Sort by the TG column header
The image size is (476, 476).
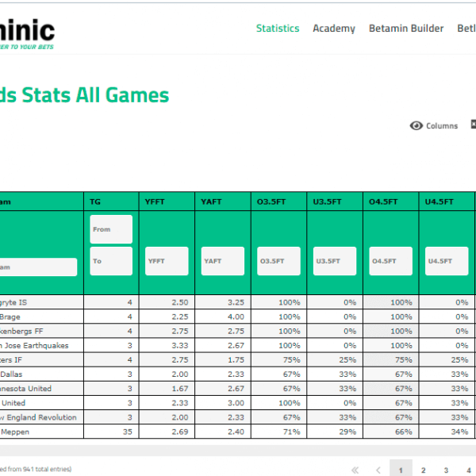[111, 202]
